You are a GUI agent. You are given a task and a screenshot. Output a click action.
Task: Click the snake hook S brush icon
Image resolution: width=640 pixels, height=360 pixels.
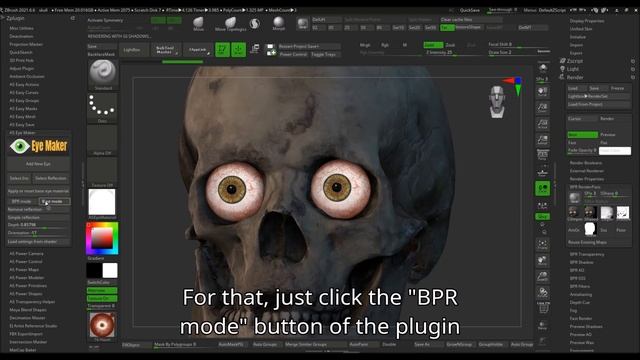click(255, 24)
